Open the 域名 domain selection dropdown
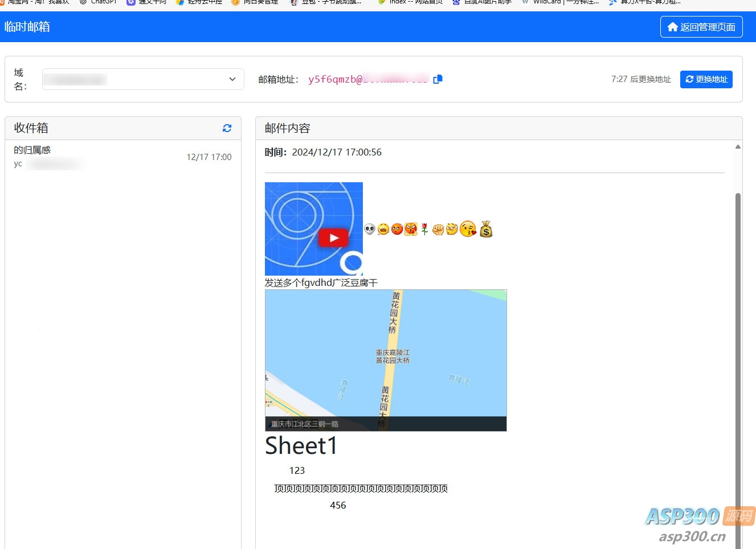Screen dimensions: 756x549 142,79
